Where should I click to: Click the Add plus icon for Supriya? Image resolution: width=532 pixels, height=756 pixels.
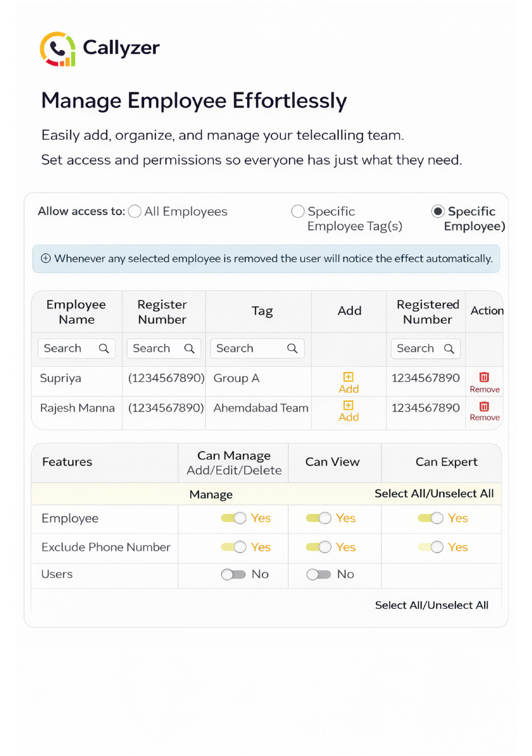click(348, 377)
